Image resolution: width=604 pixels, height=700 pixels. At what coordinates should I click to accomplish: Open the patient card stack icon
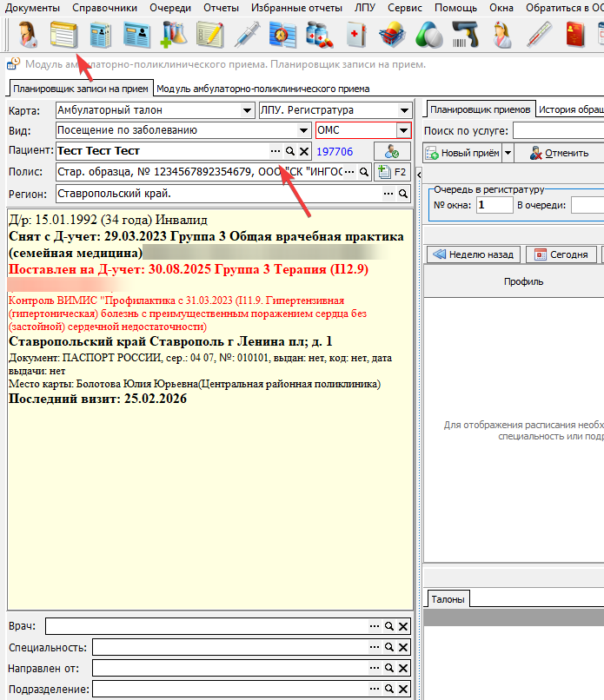click(101, 35)
